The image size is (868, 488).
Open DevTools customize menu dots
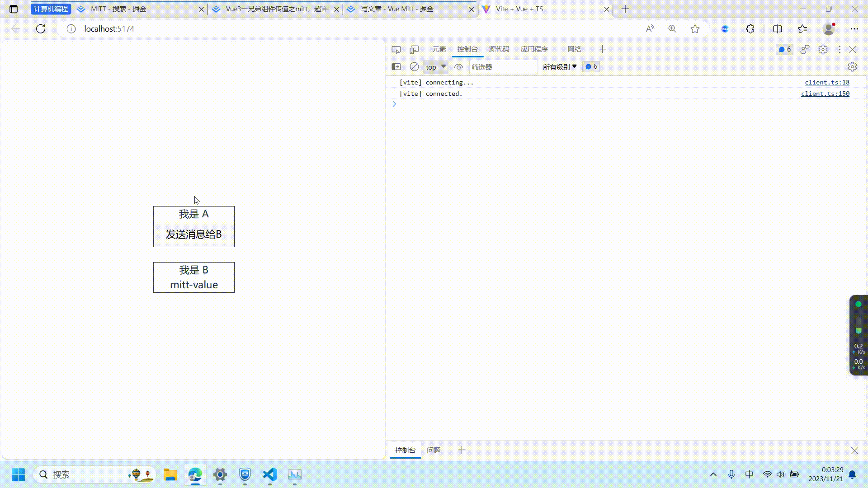[840, 49]
